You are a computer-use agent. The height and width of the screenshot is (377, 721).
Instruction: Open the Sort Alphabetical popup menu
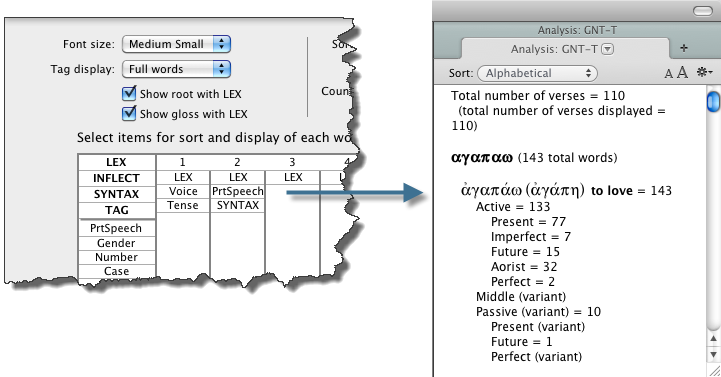(x=538, y=73)
